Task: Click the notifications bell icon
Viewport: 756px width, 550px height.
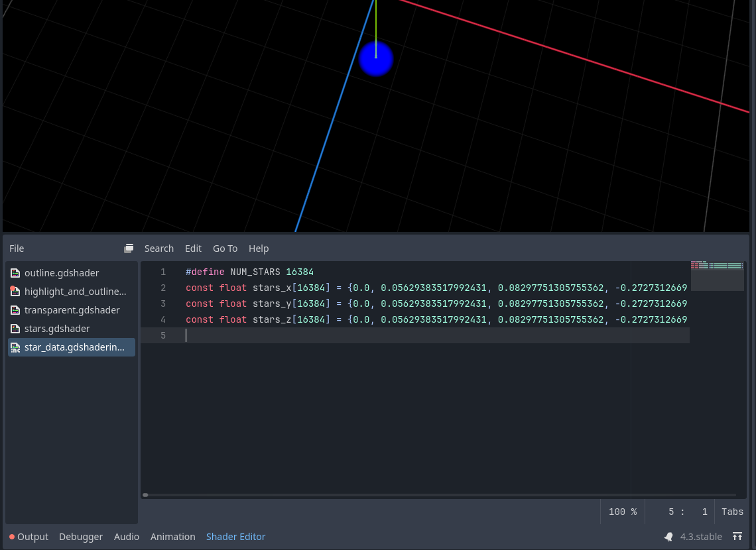Action: click(x=669, y=537)
